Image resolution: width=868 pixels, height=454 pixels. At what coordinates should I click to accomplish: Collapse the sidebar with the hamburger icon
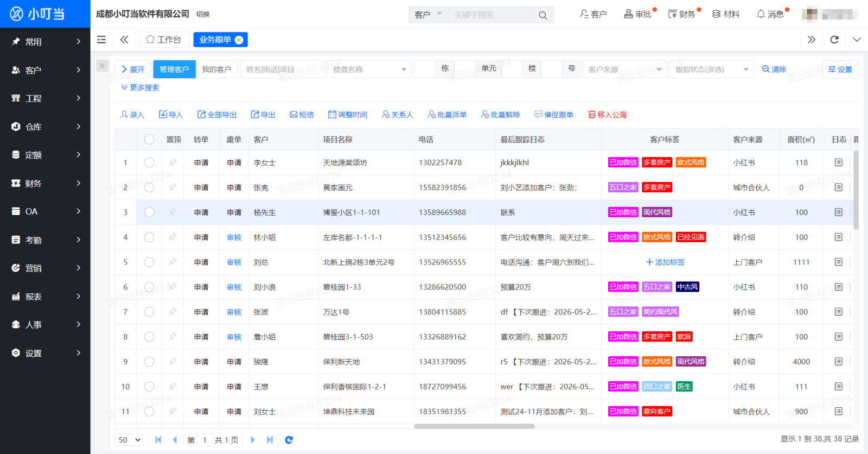point(101,40)
